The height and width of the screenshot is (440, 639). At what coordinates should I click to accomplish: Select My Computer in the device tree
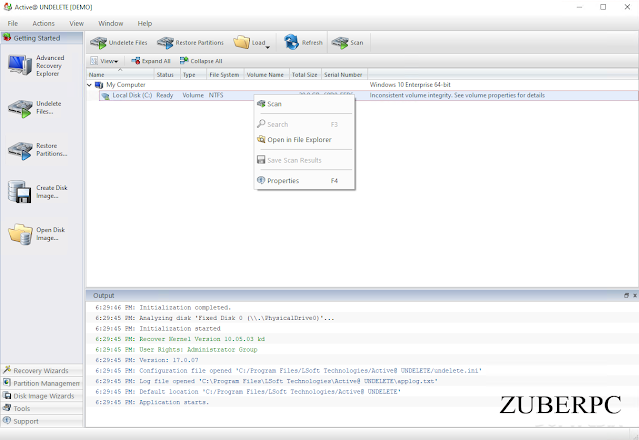click(126, 85)
